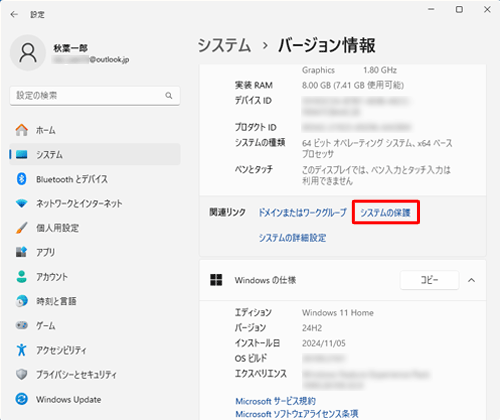
Task: Click the account name 秋葉一郎
Action: pyautogui.click(x=70, y=48)
